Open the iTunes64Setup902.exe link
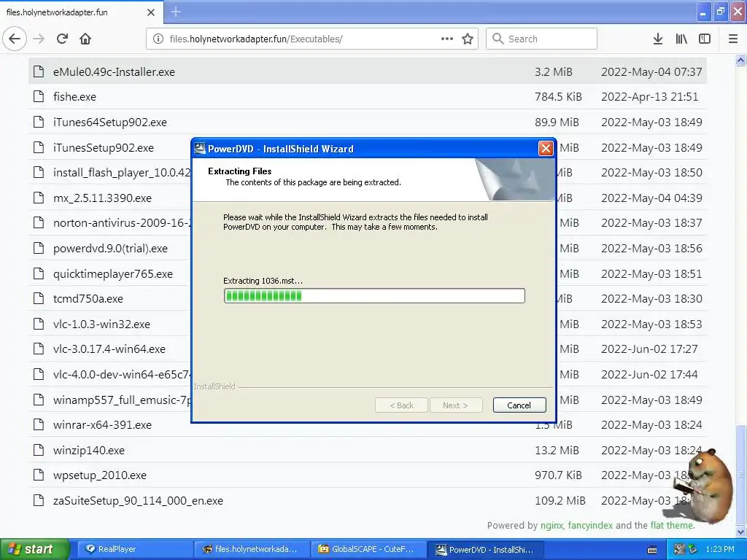This screenshot has width=747, height=560. [x=110, y=122]
